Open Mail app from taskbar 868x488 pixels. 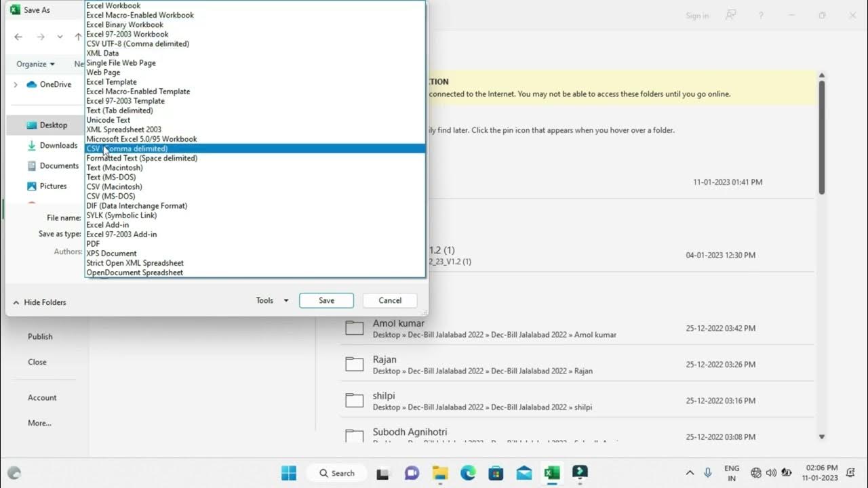524,472
